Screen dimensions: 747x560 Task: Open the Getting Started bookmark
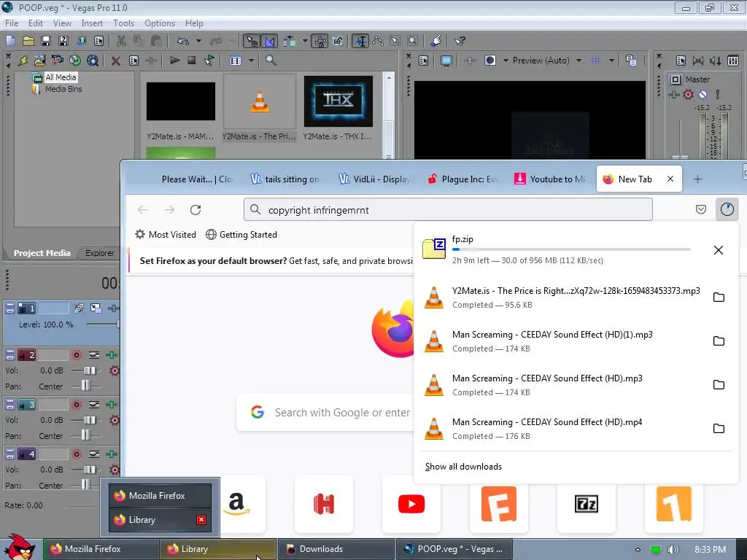(x=241, y=234)
